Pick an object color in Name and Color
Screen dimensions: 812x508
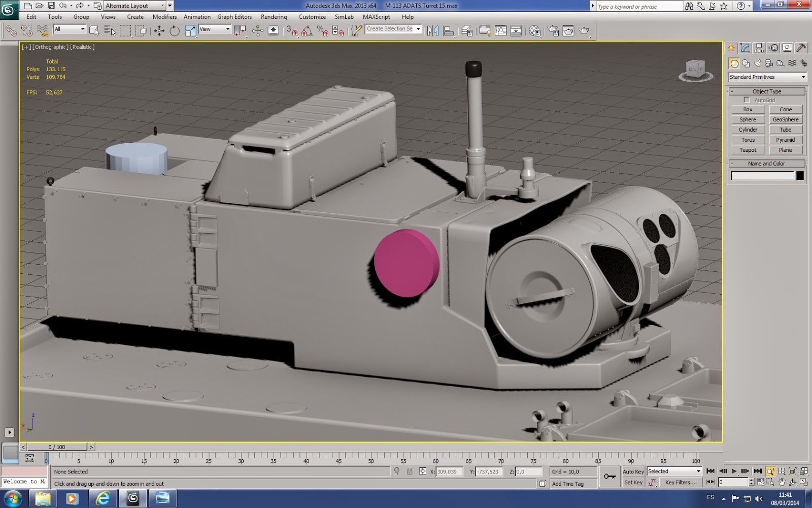tap(800, 175)
